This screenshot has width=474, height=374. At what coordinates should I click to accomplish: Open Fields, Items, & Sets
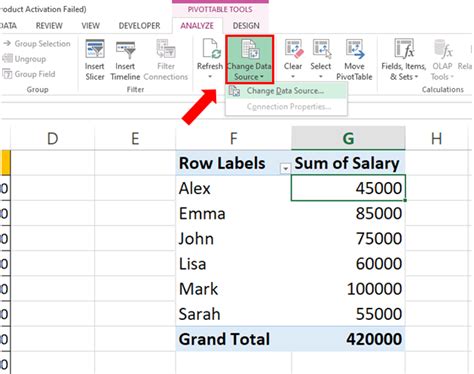(404, 60)
